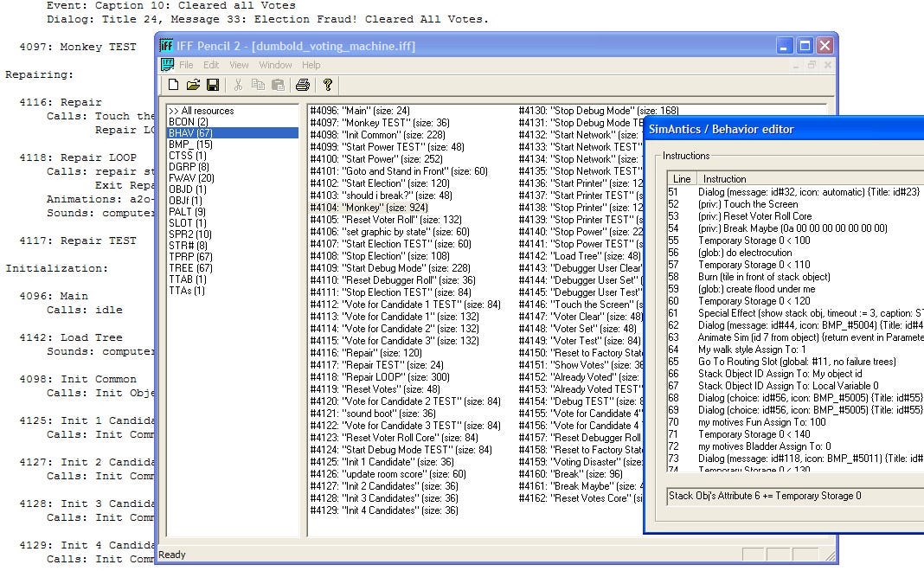Screen dimensions: 924x571
Task: Select behavior #4118 "Repair LOOP"
Action: (x=380, y=377)
